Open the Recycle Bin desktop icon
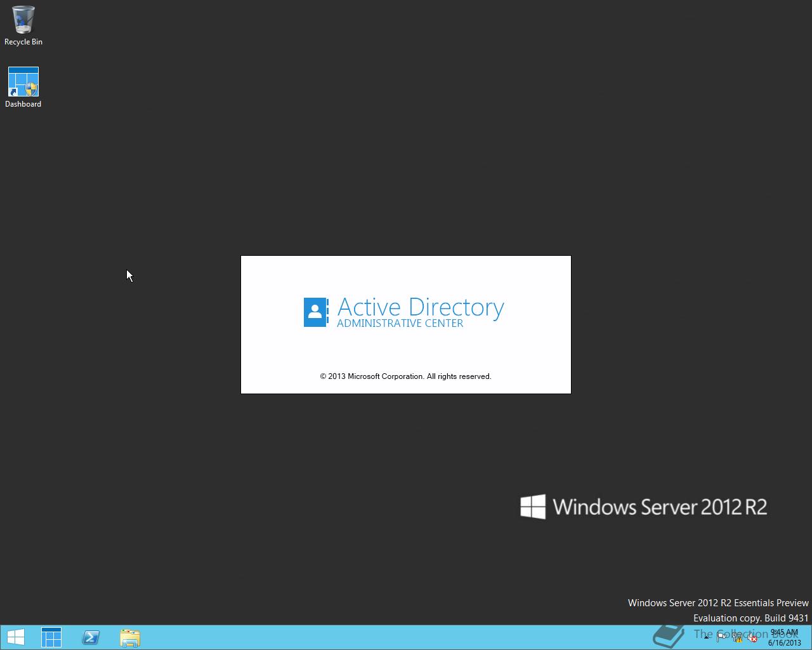Screen dimensions: 812x650 [23, 25]
